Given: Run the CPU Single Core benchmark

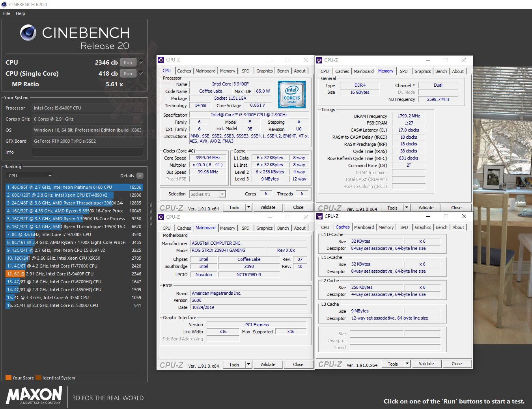Looking at the screenshot, I should click(128, 74).
